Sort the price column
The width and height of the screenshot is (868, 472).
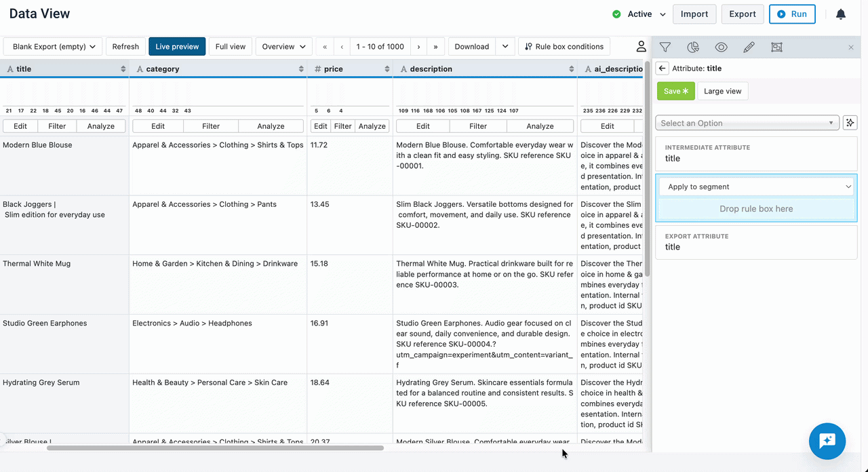(387, 69)
